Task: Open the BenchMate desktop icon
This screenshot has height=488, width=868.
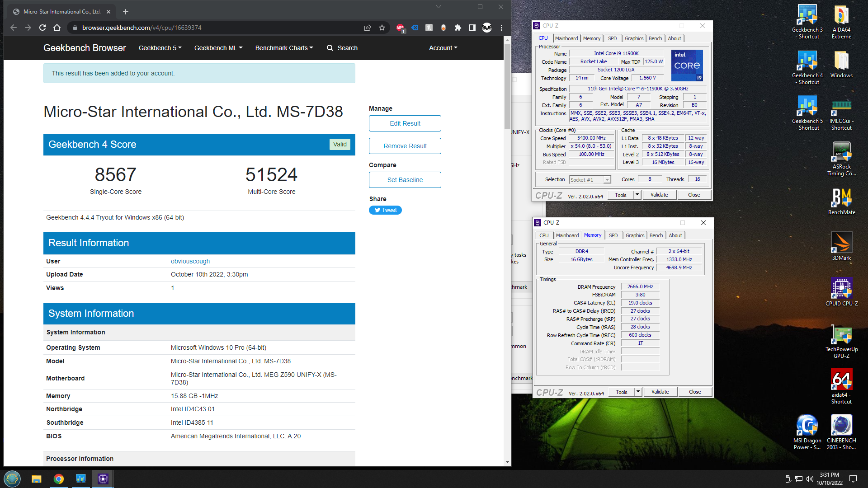Action: click(841, 201)
